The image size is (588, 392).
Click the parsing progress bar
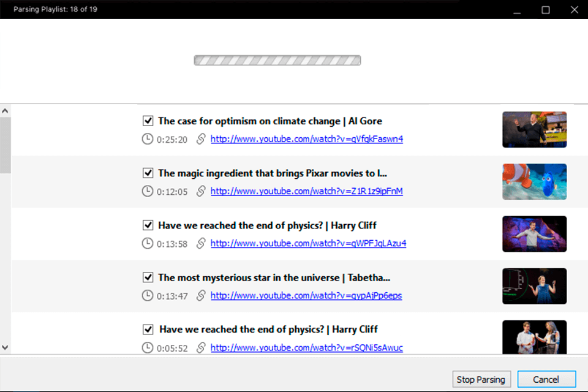[x=277, y=61]
